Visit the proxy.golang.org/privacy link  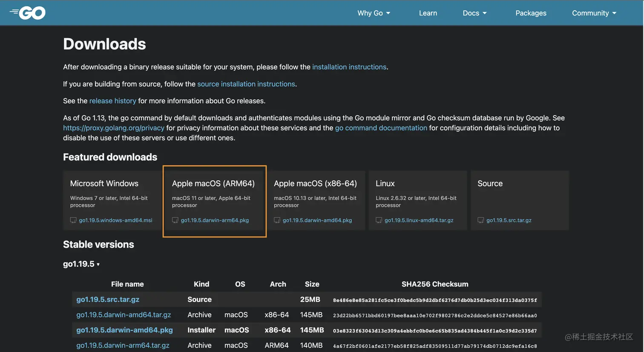[x=113, y=128]
